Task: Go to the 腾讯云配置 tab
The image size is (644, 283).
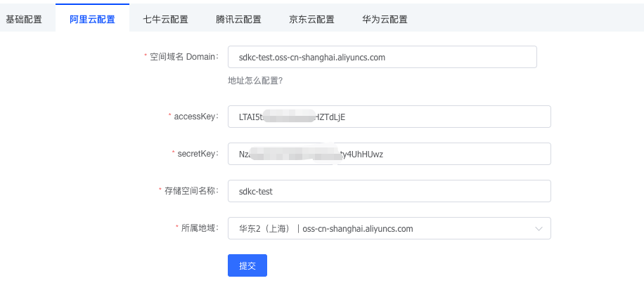Action: pos(238,19)
